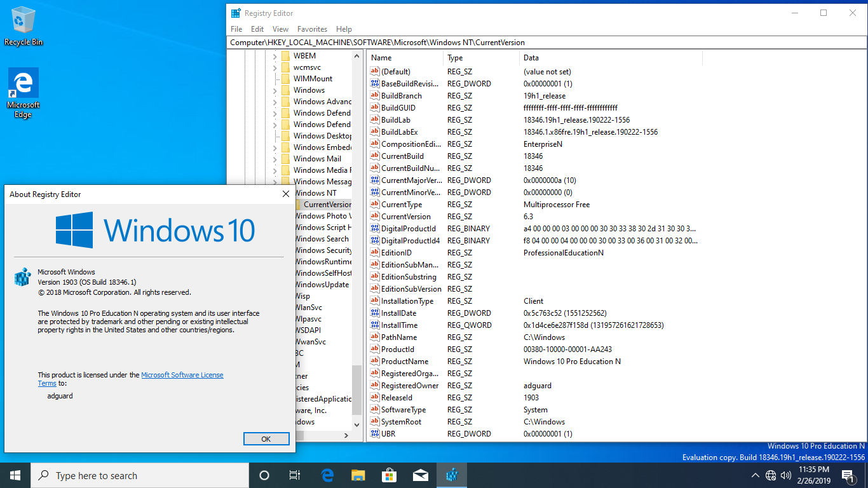Open Task View on the taskbar
The height and width of the screenshot is (488, 868).
click(x=295, y=475)
